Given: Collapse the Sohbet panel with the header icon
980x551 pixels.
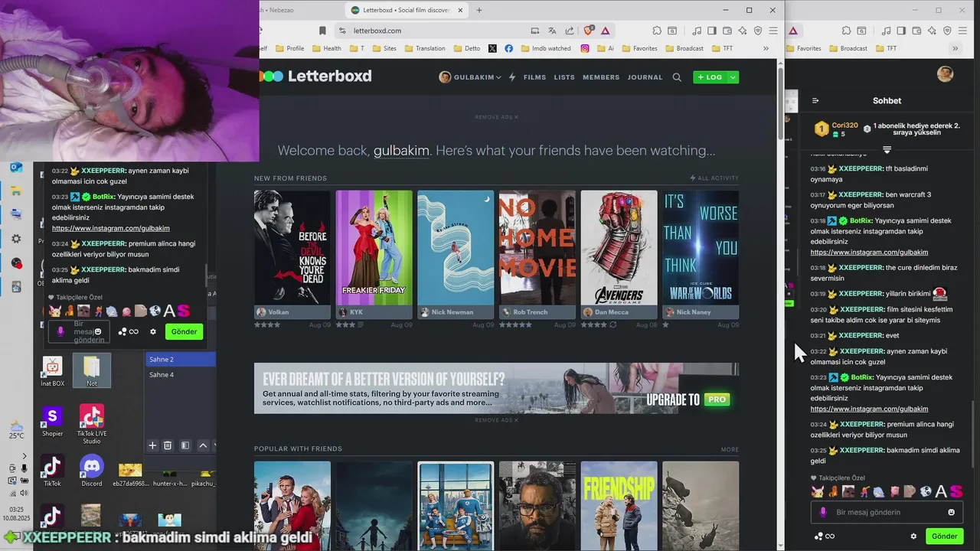Looking at the screenshot, I should click(x=815, y=101).
